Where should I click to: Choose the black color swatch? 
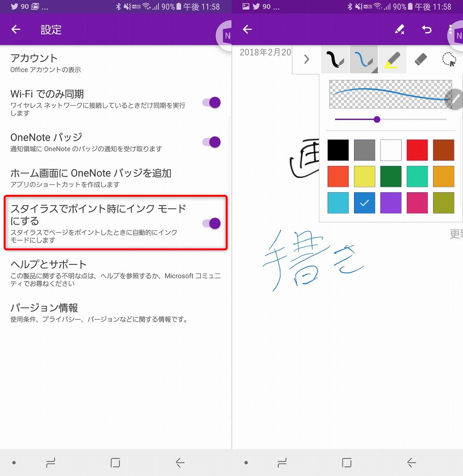[x=338, y=150]
